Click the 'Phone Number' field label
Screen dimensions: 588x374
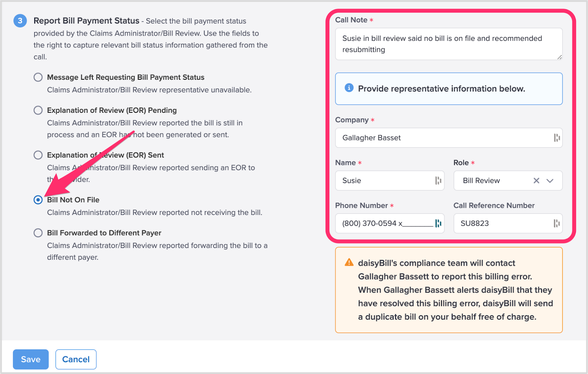tap(362, 205)
